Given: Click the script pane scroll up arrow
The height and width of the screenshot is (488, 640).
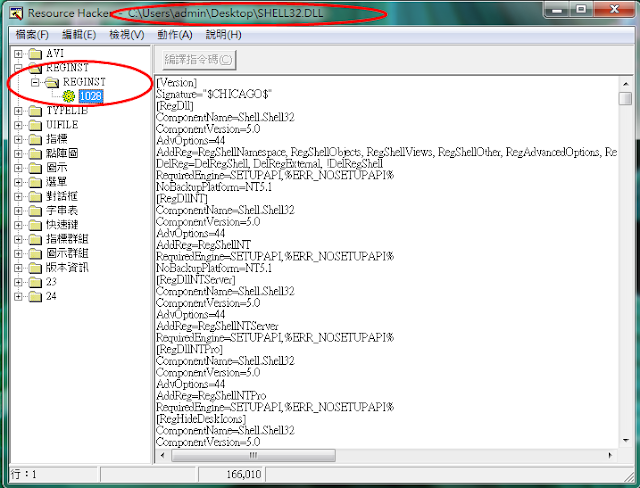Looking at the screenshot, I should tap(625, 84).
